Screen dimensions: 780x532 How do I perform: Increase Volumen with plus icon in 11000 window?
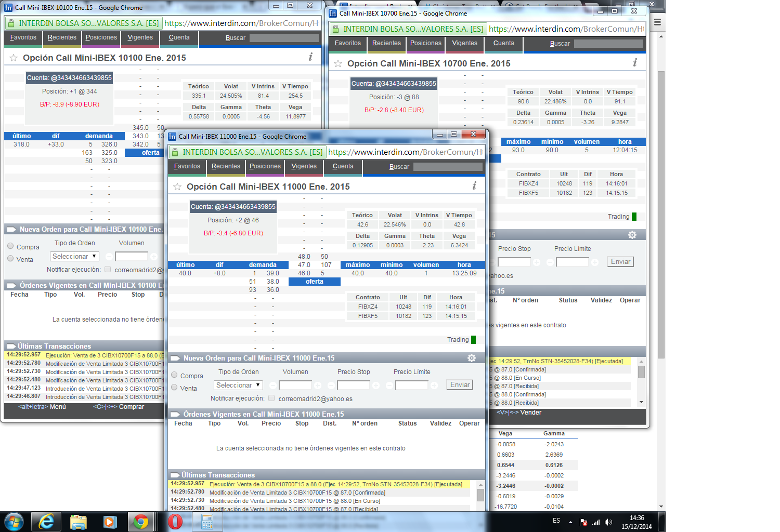pos(318,385)
